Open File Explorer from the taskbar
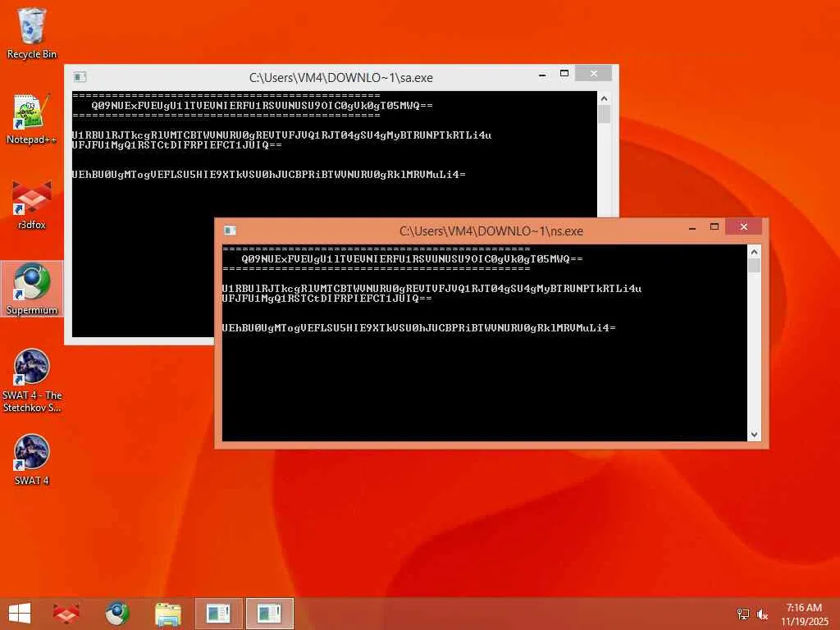The height and width of the screenshot is (630, 840). pyautogui.click(x=167, y=614)
